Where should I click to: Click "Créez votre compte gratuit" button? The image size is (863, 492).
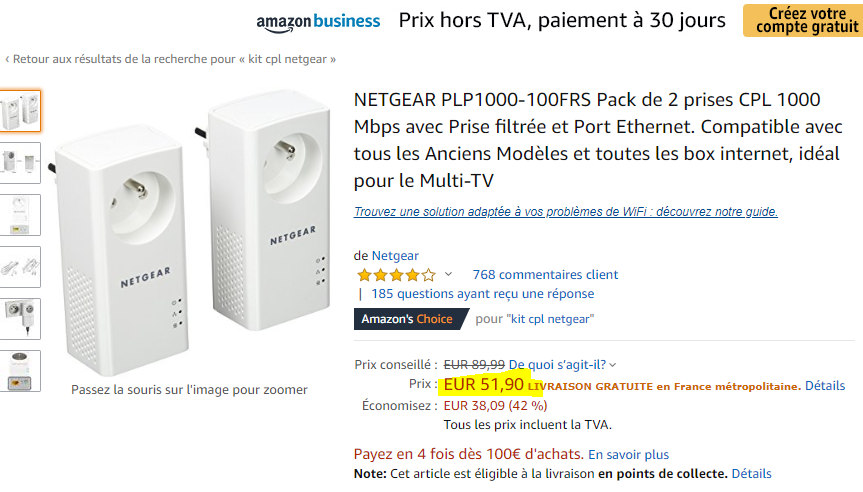(801, 20)
